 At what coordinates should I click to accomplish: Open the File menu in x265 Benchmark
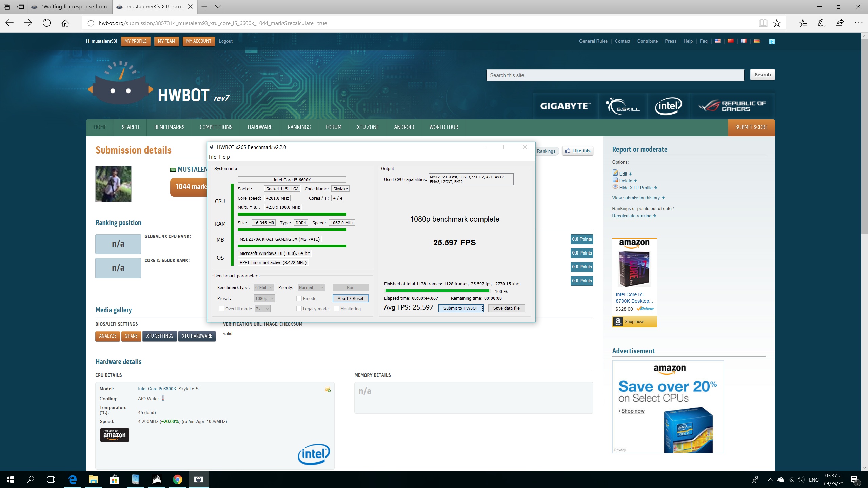[x=212, y=157]
